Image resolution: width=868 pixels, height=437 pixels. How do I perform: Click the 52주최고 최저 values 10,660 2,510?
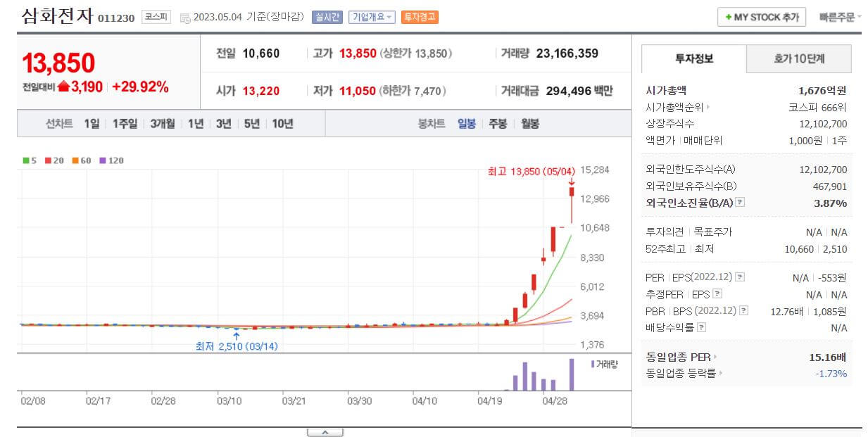816,248
